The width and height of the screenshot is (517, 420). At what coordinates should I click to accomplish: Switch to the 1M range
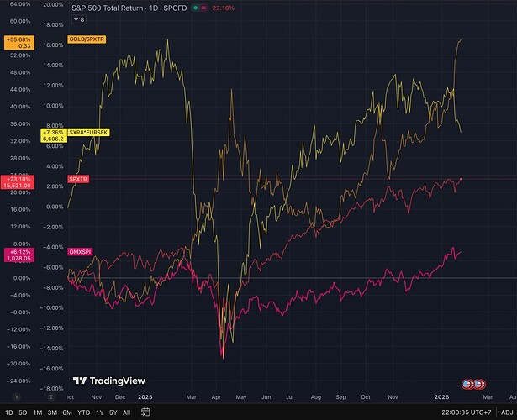point(38,412)
